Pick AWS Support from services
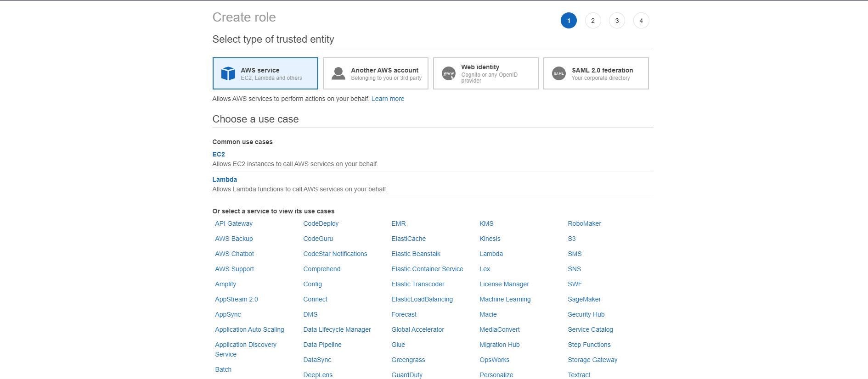 tap(234, 269)
